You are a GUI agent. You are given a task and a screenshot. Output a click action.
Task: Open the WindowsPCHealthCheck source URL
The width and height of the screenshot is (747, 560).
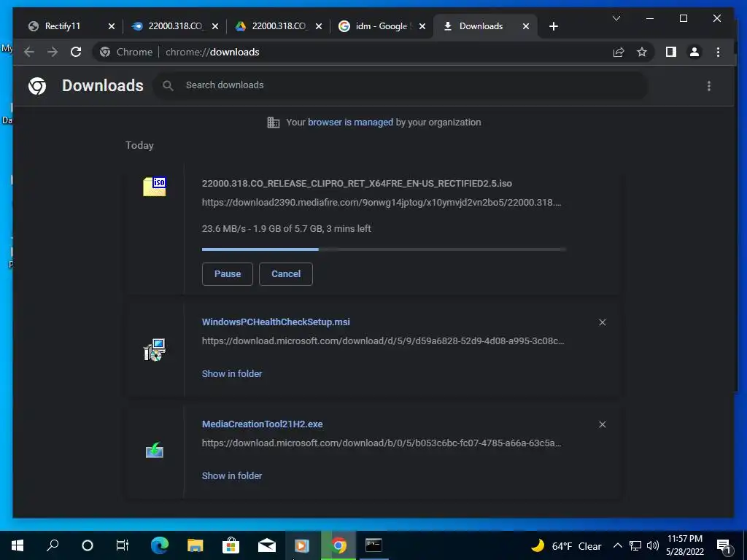pos(383,341)
